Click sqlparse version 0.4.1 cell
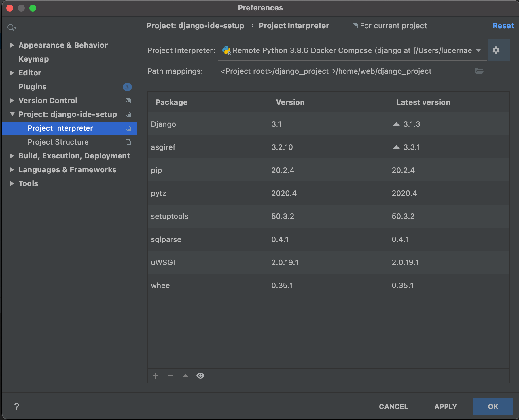 coord(280,239)
